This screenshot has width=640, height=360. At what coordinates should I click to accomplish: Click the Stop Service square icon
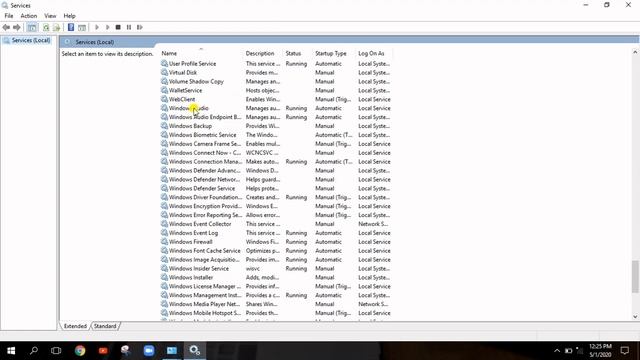(118, 27)
